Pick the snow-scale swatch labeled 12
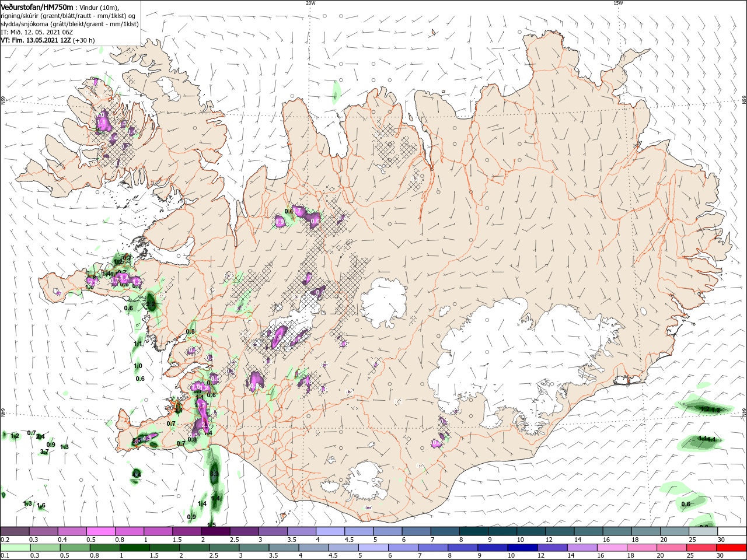 pos(559,531)
